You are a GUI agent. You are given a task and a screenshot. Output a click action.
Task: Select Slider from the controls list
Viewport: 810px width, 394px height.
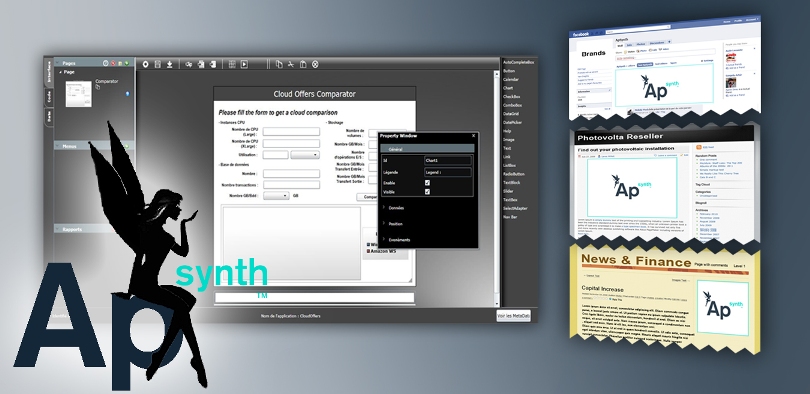pos(508,191)
